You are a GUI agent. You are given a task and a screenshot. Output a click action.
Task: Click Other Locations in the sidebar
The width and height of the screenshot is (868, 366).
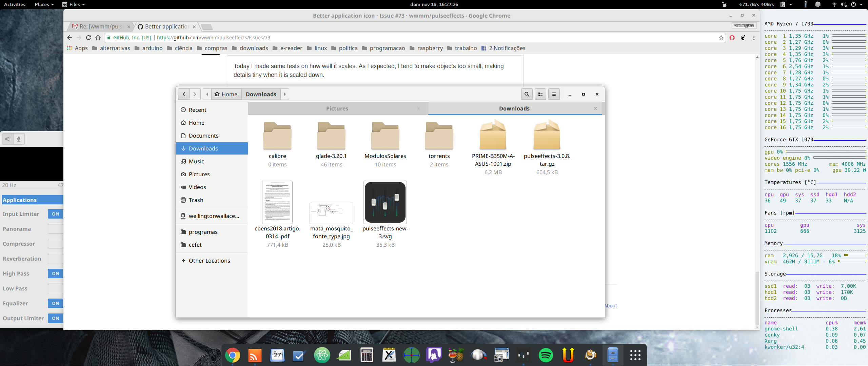[x=212, y=261]
